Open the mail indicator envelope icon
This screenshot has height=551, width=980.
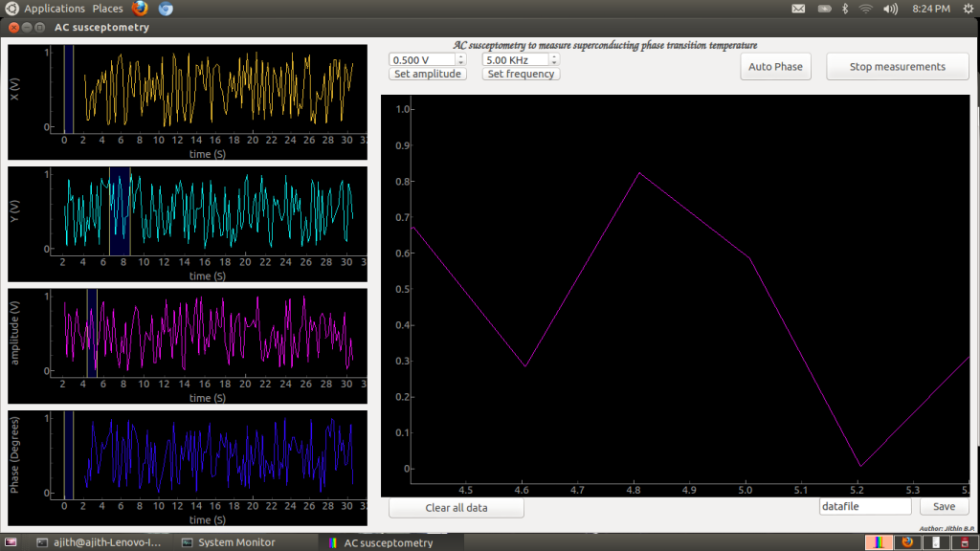(798, 9)
